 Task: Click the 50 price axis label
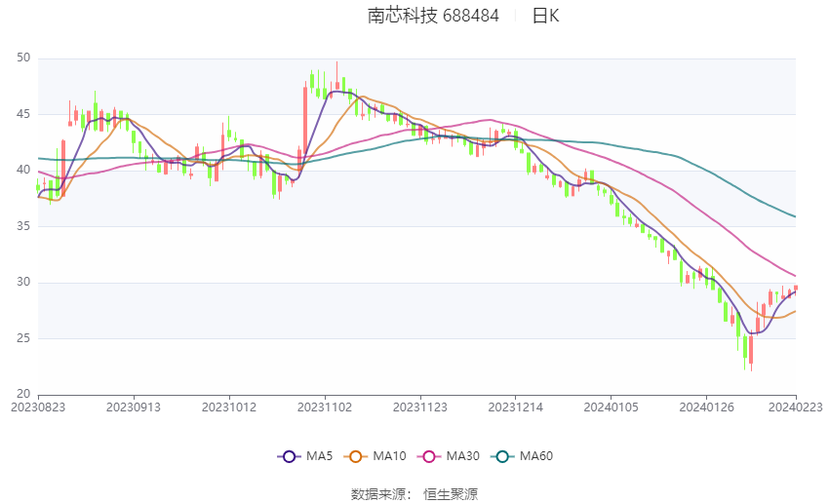click(23, 58)
